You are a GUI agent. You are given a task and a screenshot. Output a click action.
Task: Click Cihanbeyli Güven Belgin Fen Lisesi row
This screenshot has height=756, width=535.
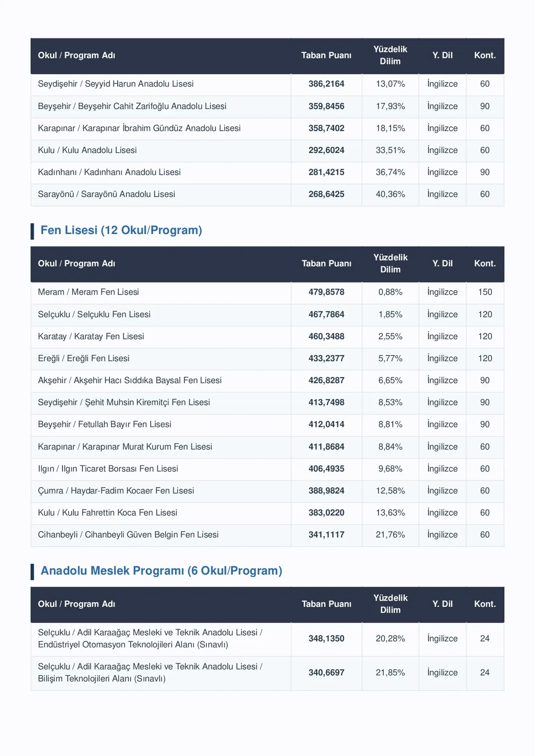pos(267,535)
